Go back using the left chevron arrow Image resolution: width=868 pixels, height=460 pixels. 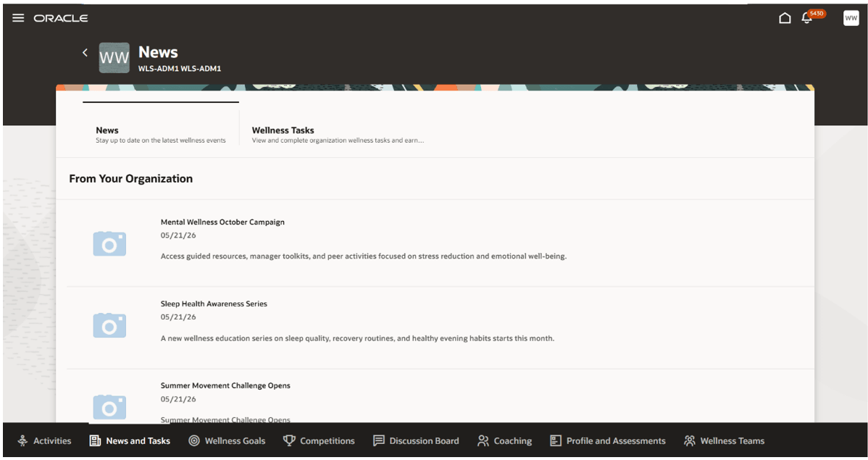85,53
